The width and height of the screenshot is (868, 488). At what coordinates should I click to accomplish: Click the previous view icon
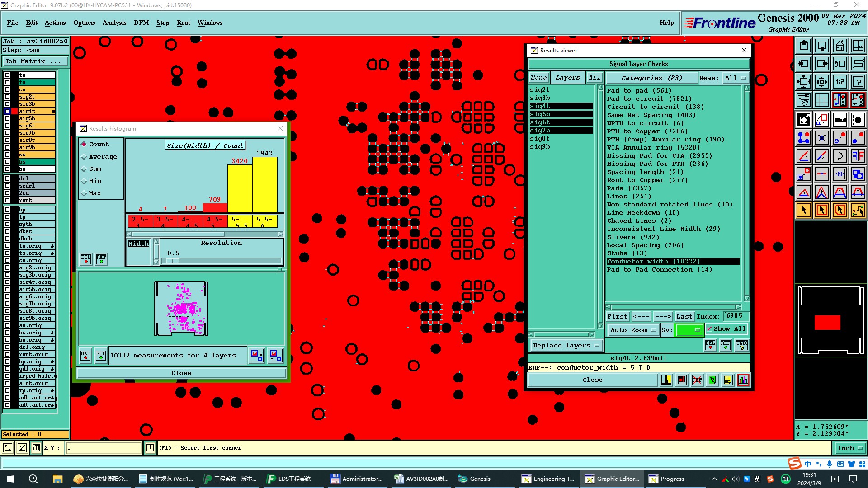[840, 64]
